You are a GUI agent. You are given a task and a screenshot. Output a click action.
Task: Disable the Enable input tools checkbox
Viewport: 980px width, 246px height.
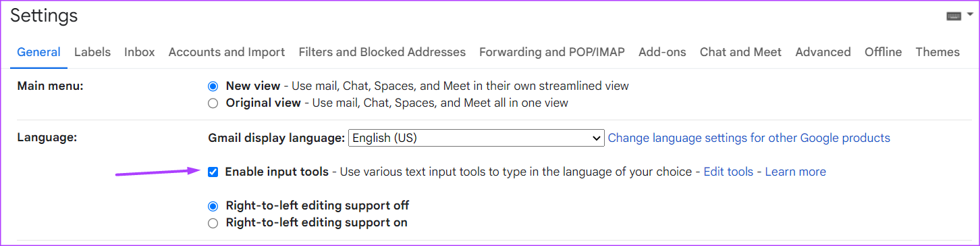coord(213,172)
